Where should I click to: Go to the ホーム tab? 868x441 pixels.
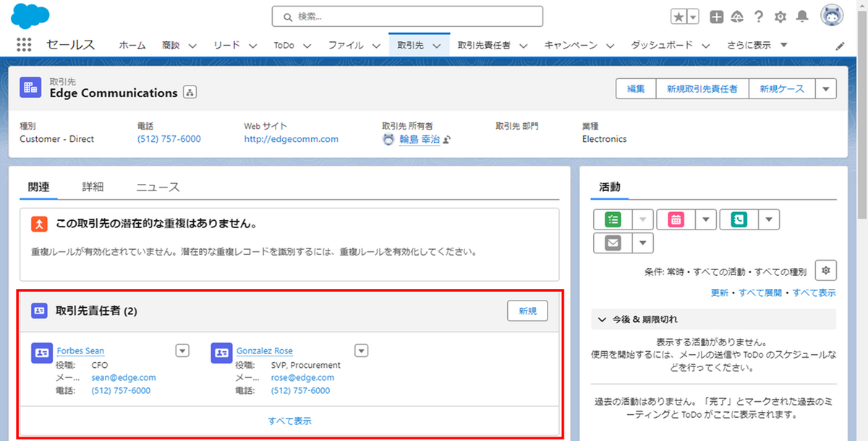(x=132, y=45)
